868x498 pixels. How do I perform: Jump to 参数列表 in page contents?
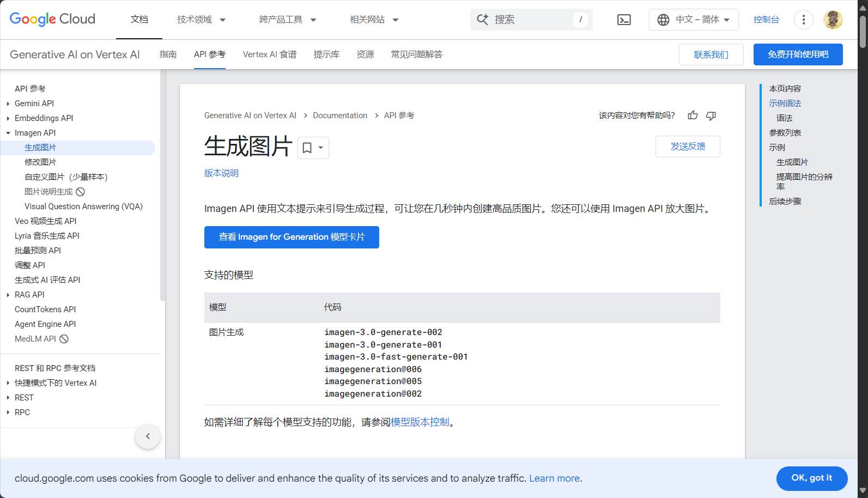(x=785, y=133)
